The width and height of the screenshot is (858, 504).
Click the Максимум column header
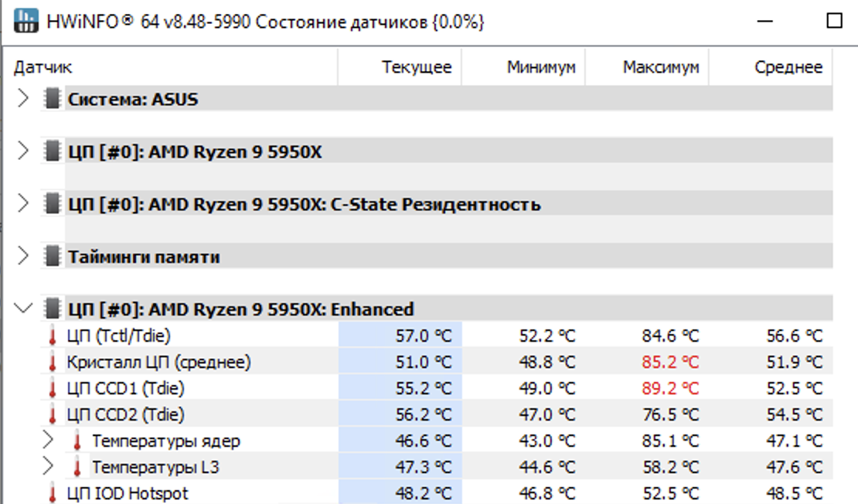647,66
